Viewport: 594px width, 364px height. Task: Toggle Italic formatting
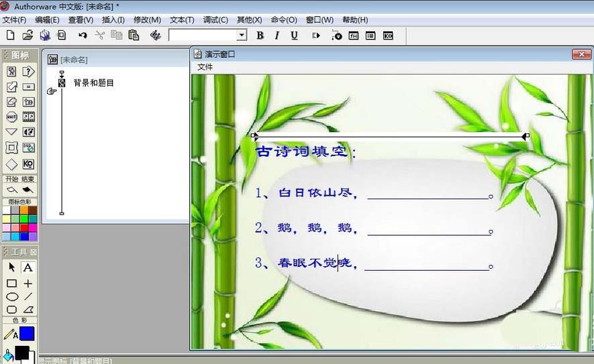(277, 35)
